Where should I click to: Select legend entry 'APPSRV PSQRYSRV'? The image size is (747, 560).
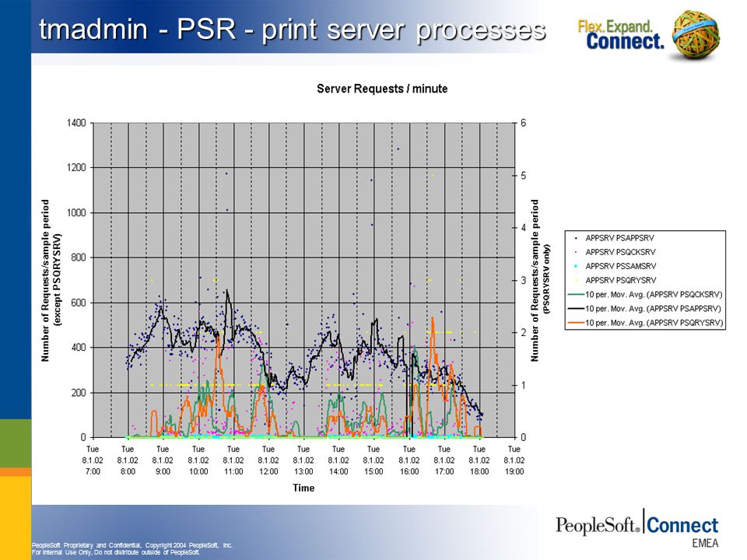[621, 281]
